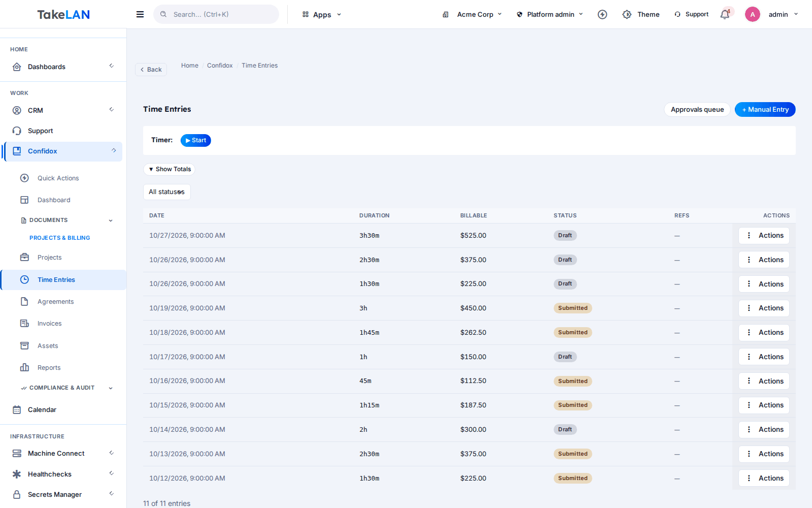
Task: Select Time Entries in sidebar
Action: (64, 280)
